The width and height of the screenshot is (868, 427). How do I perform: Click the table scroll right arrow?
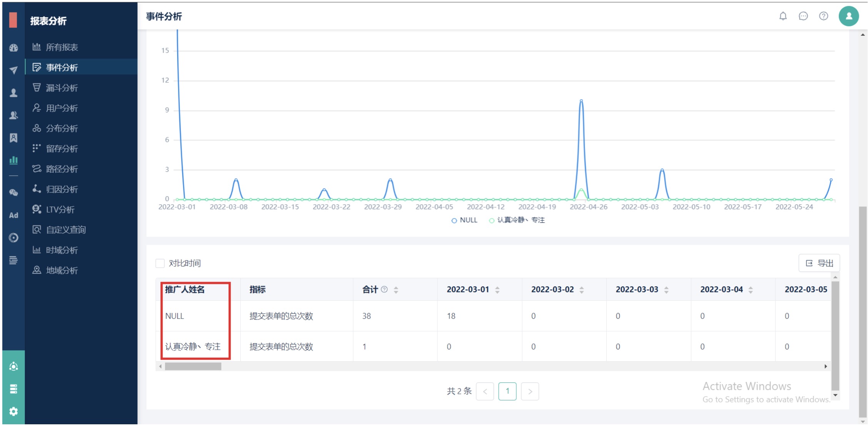pos(826,367)
